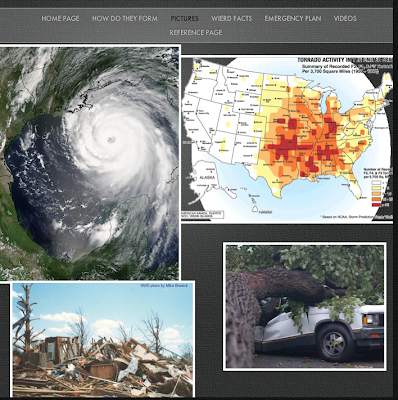Image resolution: width=398 pixels, height=400 pixels.
Task: Click the photo credit on debris photo
Action: tap(164, 286)
